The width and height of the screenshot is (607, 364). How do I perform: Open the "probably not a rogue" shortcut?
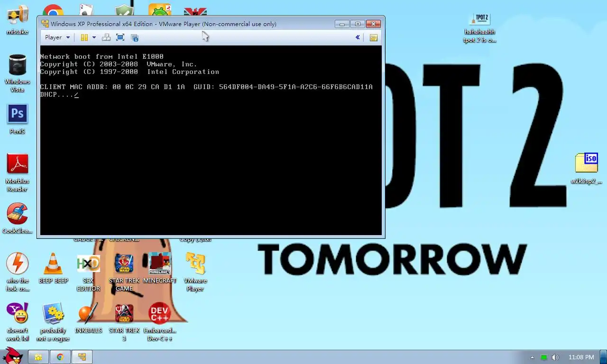pos(53,322)
